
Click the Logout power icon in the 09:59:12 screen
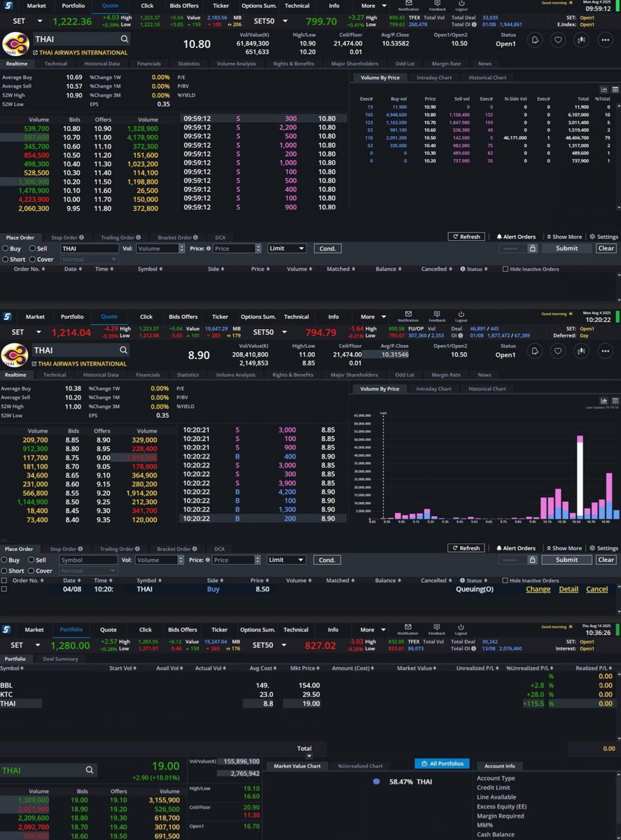461,3
